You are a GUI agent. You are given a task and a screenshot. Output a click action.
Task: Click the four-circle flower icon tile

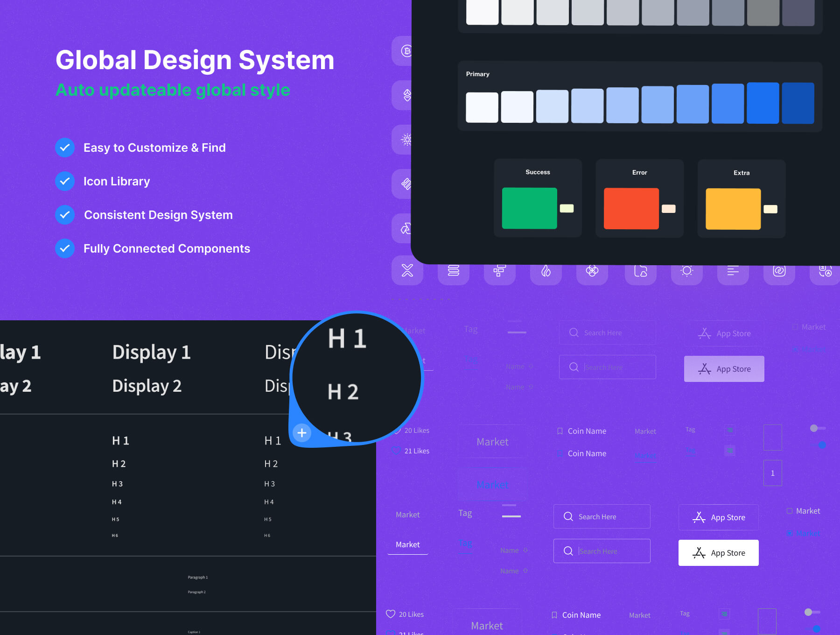pos(592,270)
